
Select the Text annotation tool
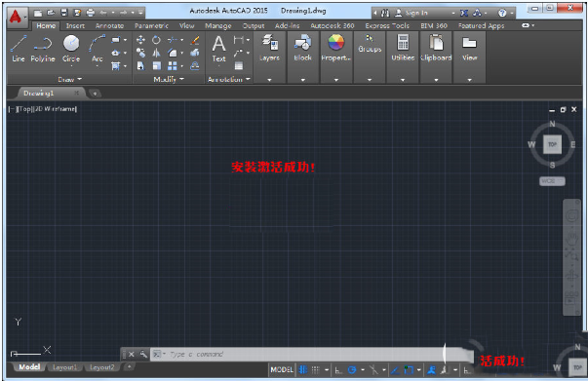point(219,49)
